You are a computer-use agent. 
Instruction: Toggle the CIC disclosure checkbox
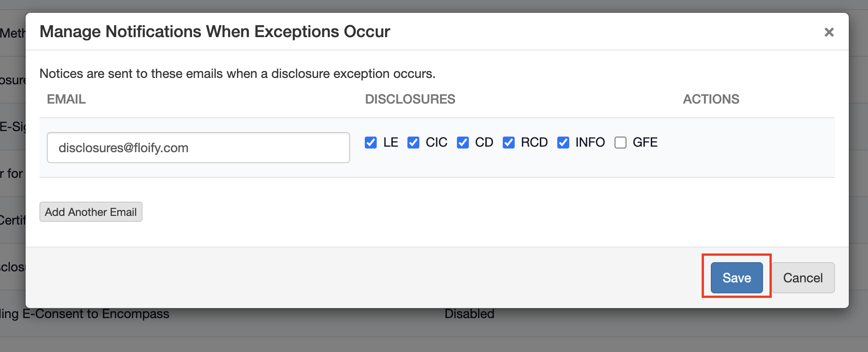click(413, 143)
